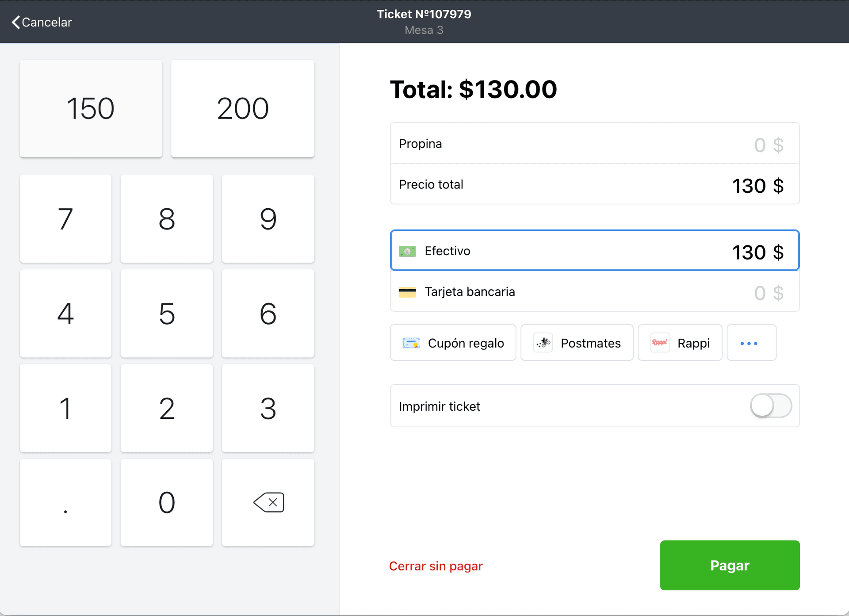Click the Cerrar sin pagar link
849x616 pixels.
click(x=436, y=566)
